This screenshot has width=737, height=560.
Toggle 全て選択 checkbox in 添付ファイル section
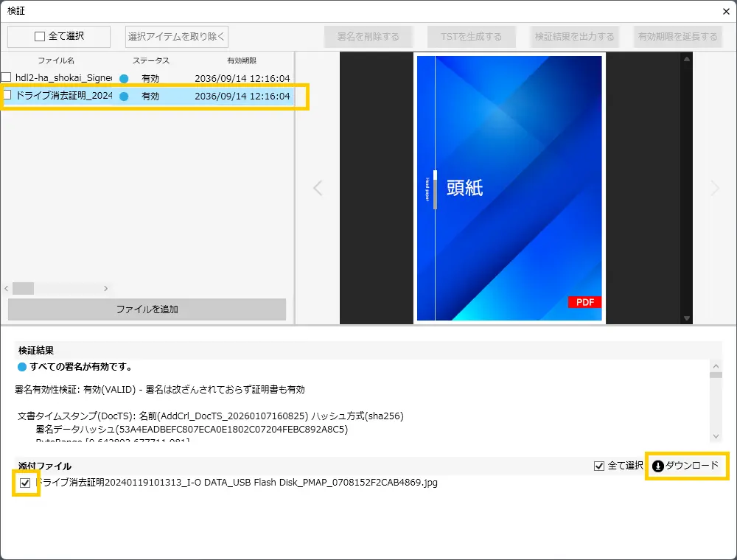(599, 466)
